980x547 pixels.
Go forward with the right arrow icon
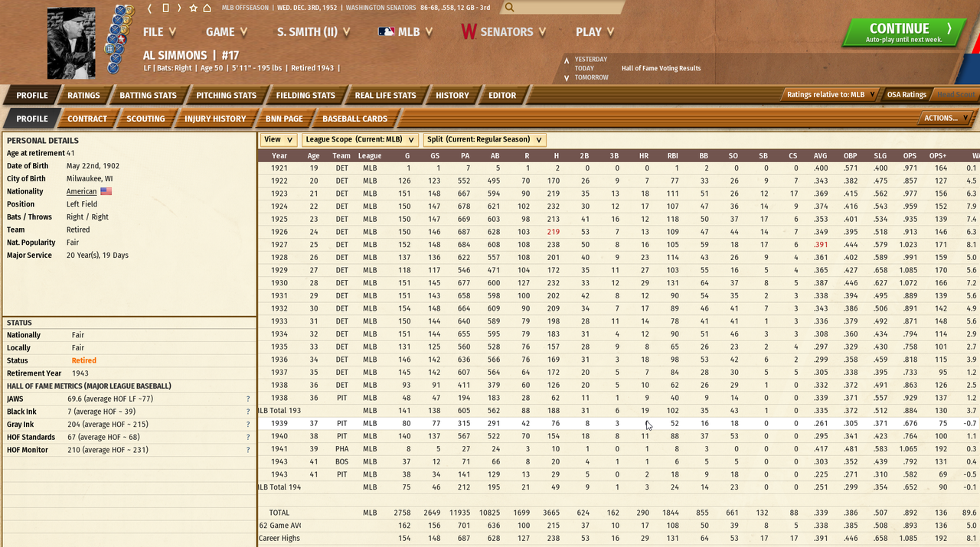[179, 8]
